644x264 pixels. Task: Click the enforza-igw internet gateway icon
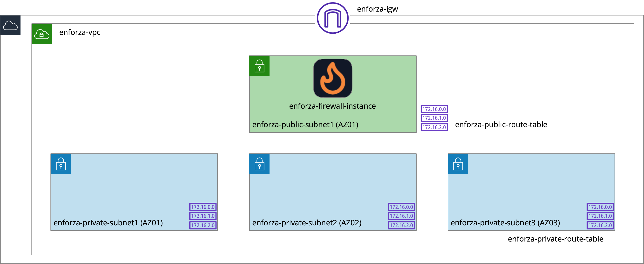333,18
